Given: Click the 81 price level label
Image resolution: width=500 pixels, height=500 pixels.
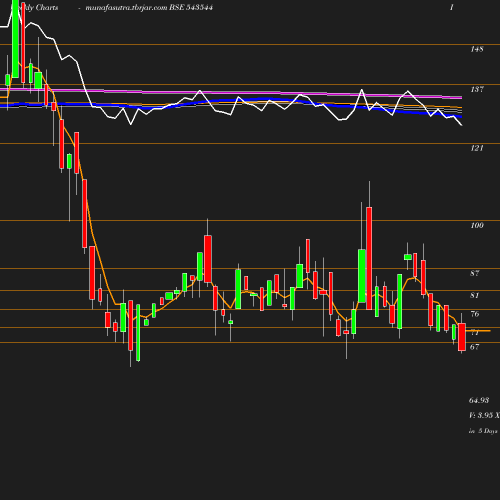Looking at the screenshot, I should [x=475, y=295].
